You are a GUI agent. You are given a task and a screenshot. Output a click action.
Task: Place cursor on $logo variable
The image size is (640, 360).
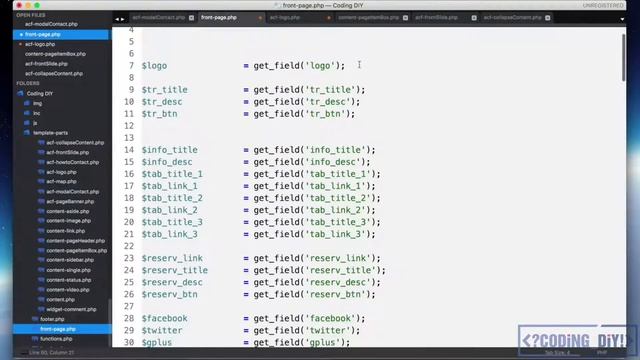154,66
